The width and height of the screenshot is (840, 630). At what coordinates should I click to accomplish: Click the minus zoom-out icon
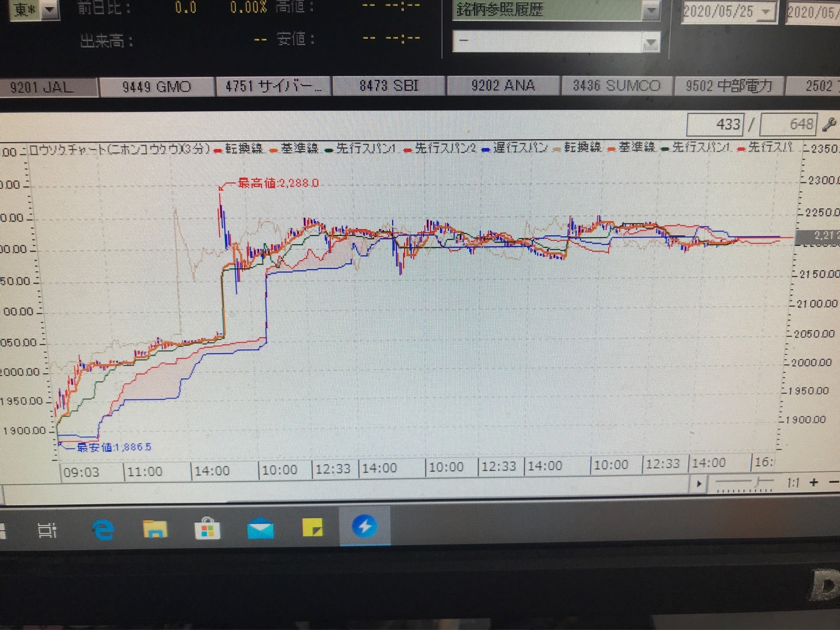(x=833, y=483)
